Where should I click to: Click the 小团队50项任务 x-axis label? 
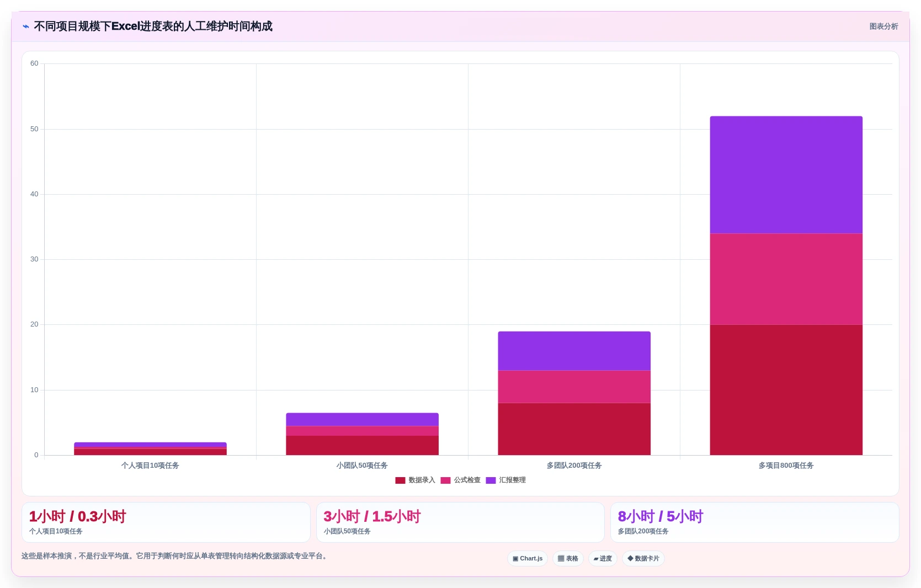point(362,466)
